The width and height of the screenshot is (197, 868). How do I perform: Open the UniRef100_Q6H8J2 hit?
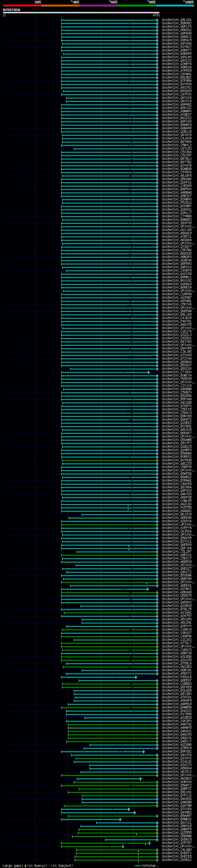tap(177, 37)
